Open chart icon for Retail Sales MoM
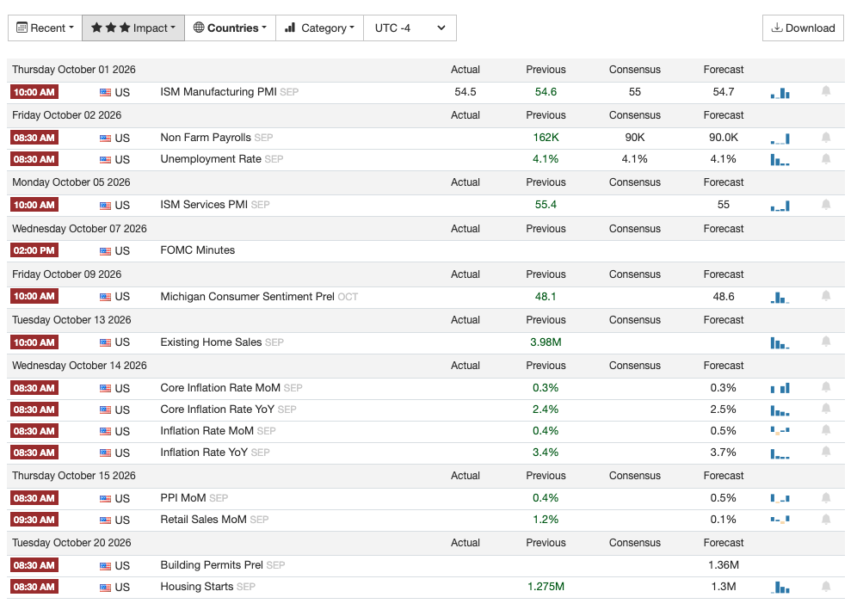 tap(780, 520)
